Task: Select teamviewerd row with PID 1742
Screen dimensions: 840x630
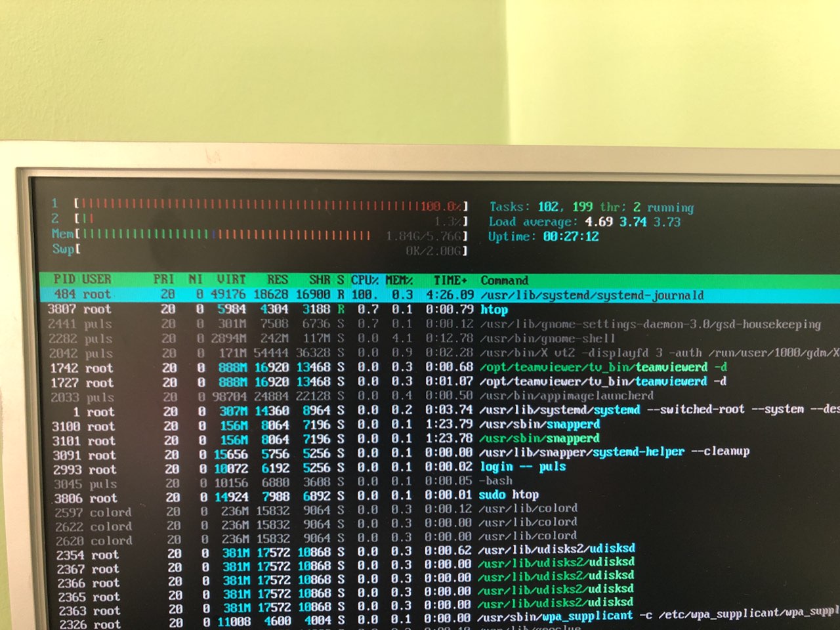Action: (440, 367)
